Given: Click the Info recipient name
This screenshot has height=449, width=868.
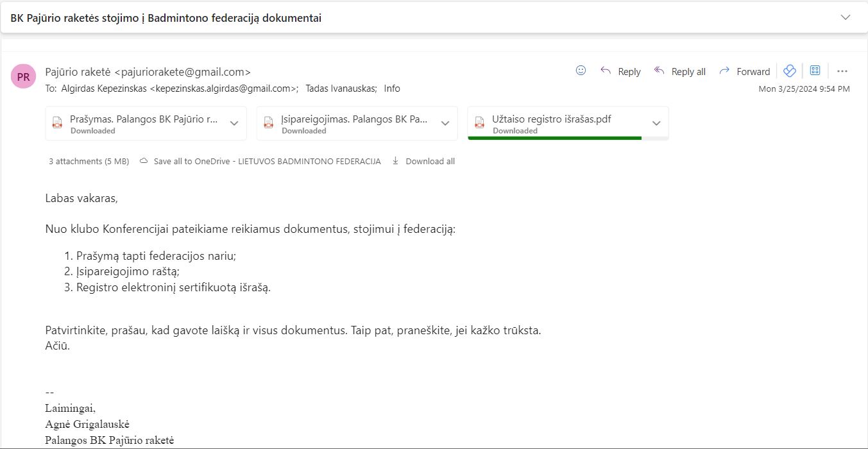Looking at the screenshot, I should (x=392, y=89).
